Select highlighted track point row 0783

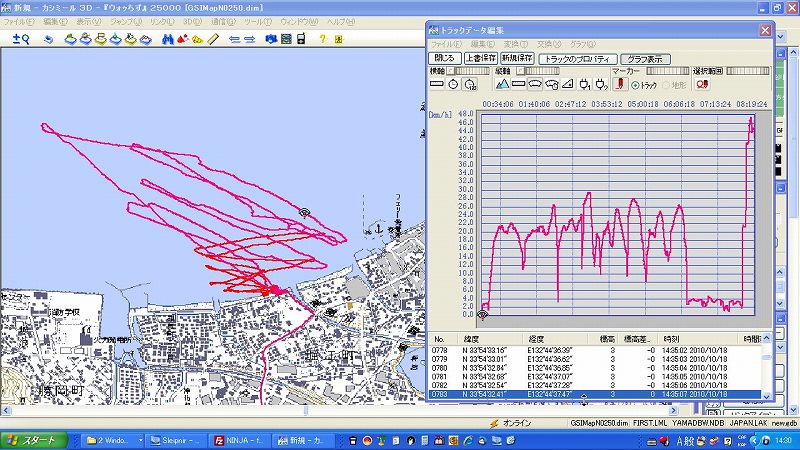click(595, 394)
